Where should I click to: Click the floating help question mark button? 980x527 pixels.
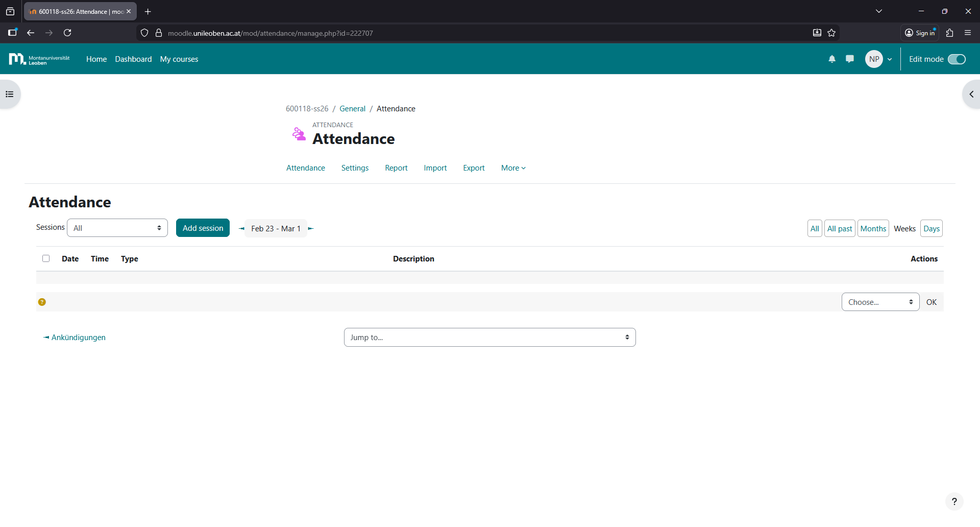point(954,501)
